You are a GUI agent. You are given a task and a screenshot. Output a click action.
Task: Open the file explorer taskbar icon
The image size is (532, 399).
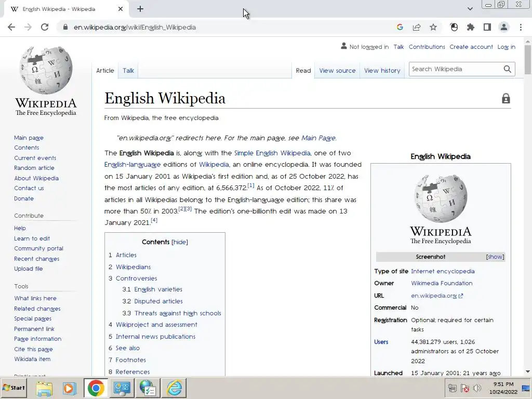point(45,388)
